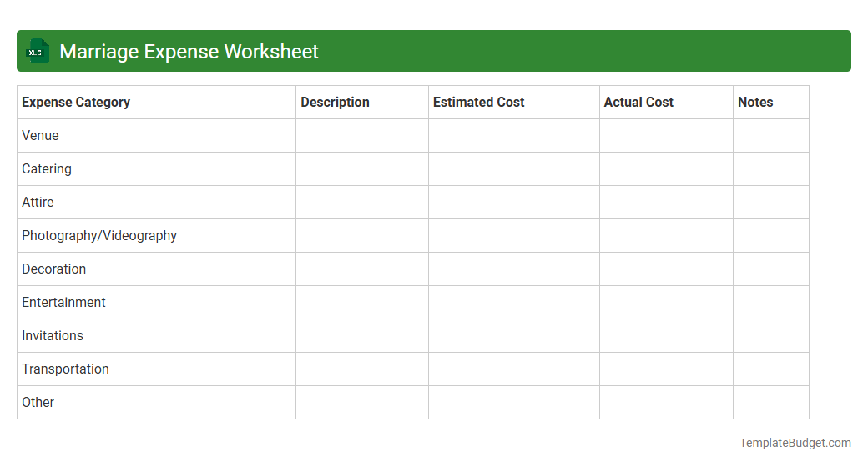
Task: Click the Photography/Videography row Actual Cost cell
Action: coord(667,236)
